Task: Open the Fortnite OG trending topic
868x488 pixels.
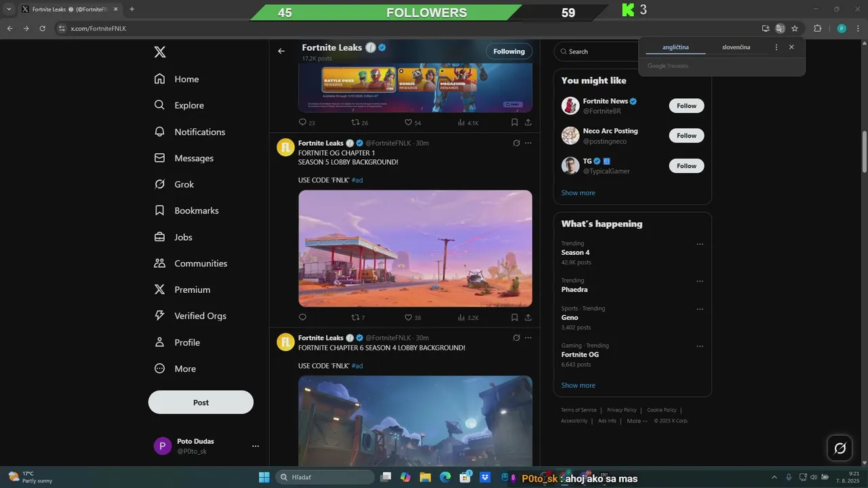Action: [580, 354]
